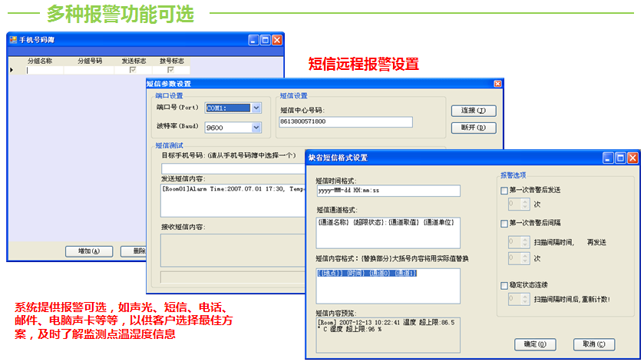Maximize the 手机号码簿 window
Viewport: 644px width, 362px height.
[266, 40]
